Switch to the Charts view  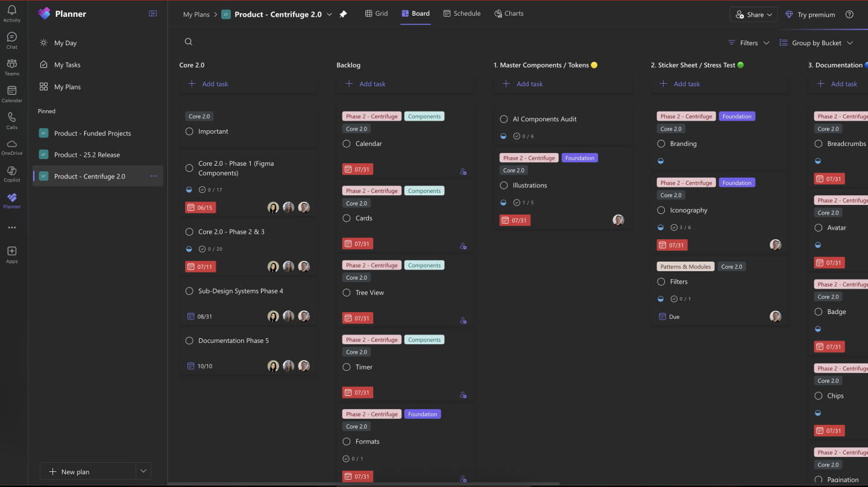click(x=509, y=13)
